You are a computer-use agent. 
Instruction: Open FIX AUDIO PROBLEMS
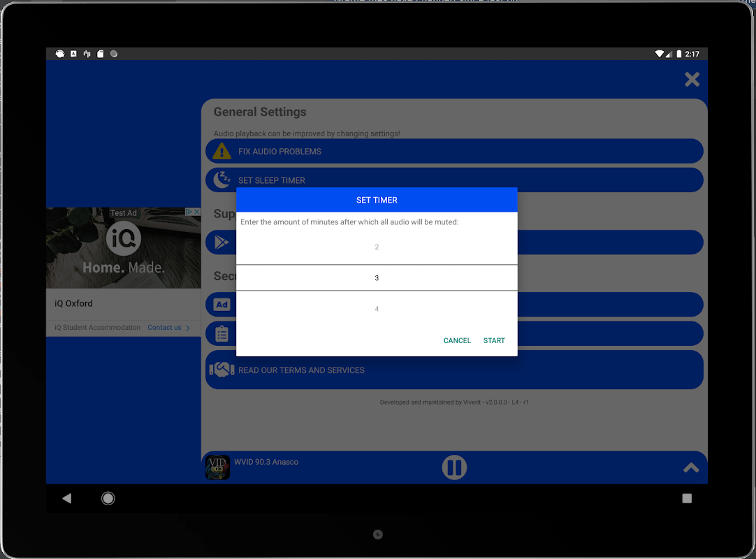point(454,152)
